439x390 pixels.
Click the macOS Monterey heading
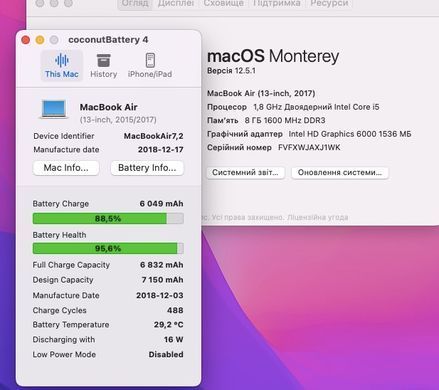coord(273,56)
